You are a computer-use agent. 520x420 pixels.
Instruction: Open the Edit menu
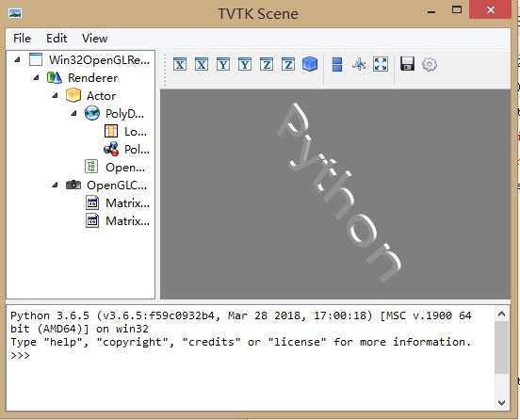point(57,39)
